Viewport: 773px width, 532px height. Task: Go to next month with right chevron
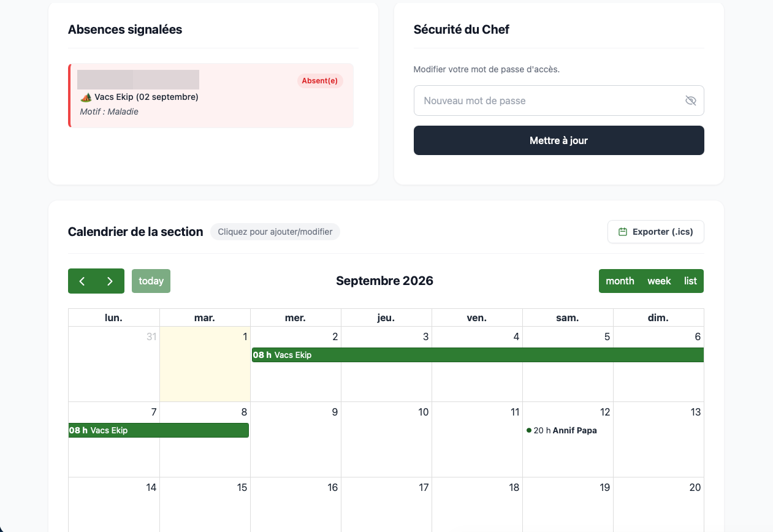coord(110,281)
